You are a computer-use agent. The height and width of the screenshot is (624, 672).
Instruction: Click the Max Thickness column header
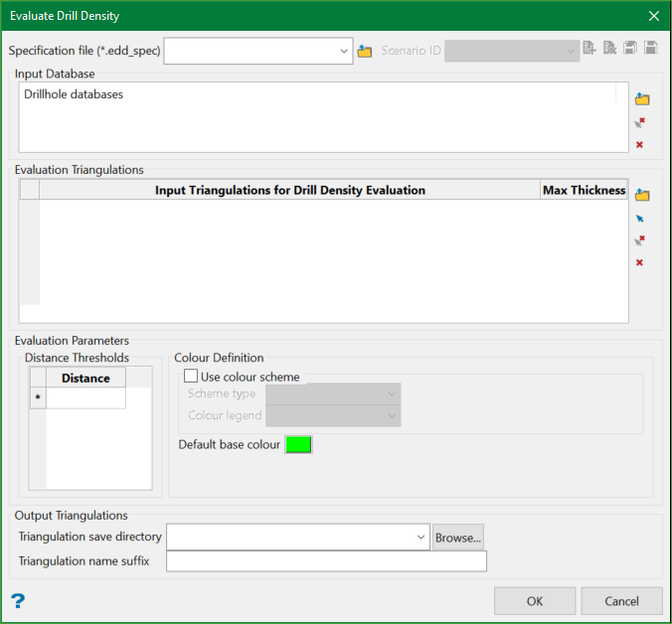[584, 190]
